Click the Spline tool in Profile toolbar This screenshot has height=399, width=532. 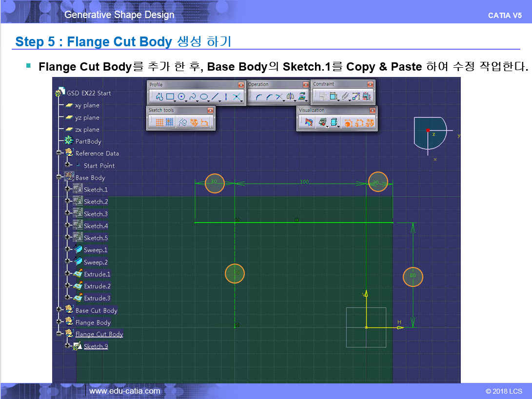[193, 97]
